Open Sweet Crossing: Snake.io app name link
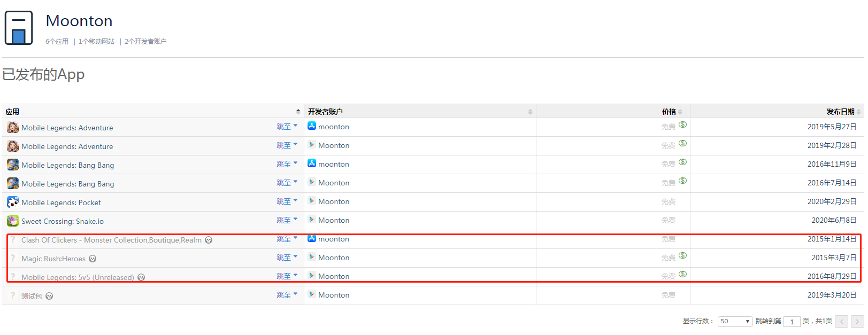The image size is (868, 335). (63, 222)
